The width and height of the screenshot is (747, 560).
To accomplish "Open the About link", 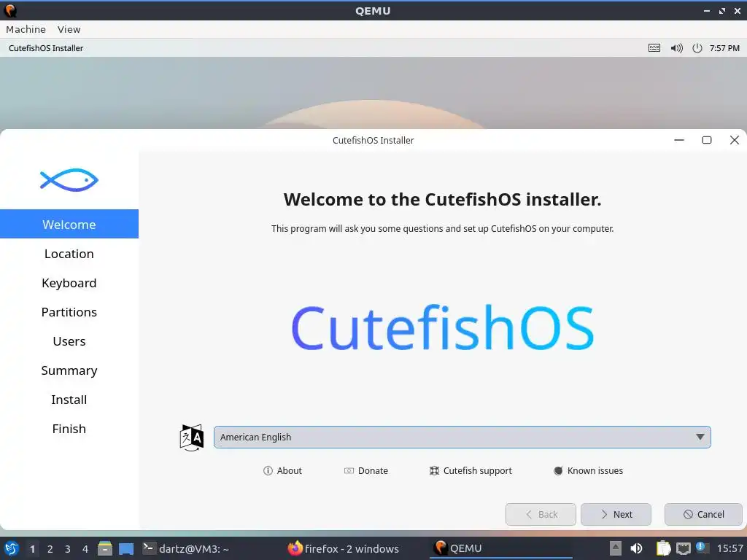I will coord(282,470).
